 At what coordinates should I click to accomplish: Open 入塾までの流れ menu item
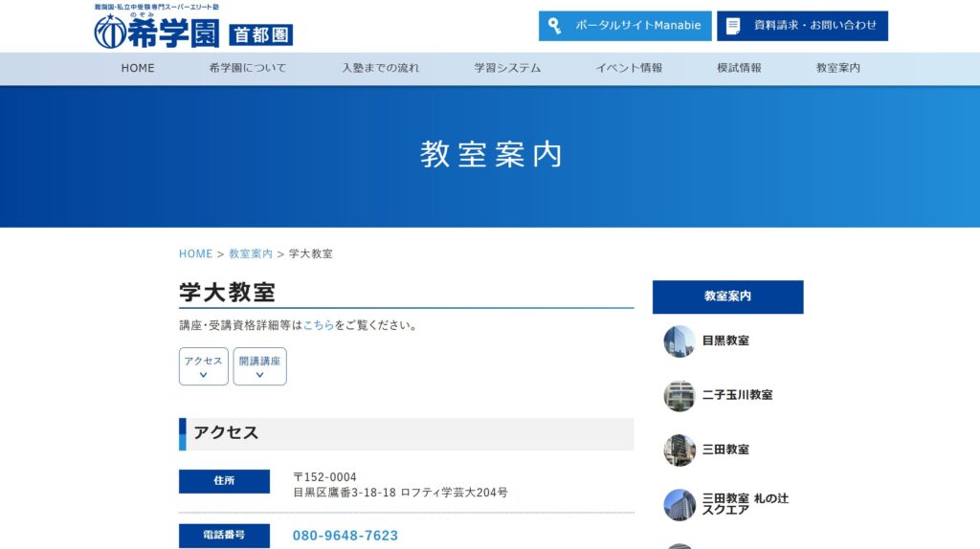pyautogui.click(x=380, y=68)
